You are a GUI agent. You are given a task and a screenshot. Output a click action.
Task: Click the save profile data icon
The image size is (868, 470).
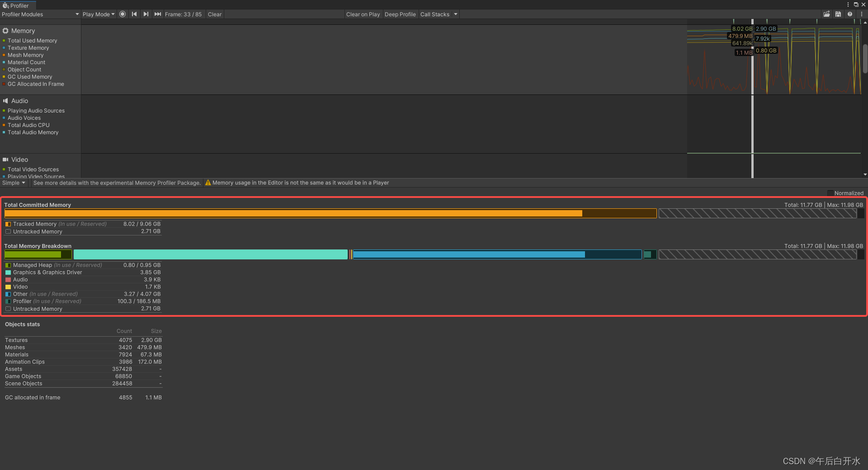(x=838, y=14)
